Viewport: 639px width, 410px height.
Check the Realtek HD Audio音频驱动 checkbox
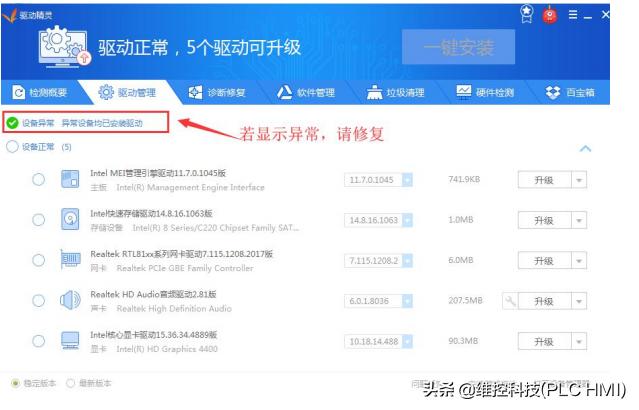pyautogui.click(x=39, y=301)
